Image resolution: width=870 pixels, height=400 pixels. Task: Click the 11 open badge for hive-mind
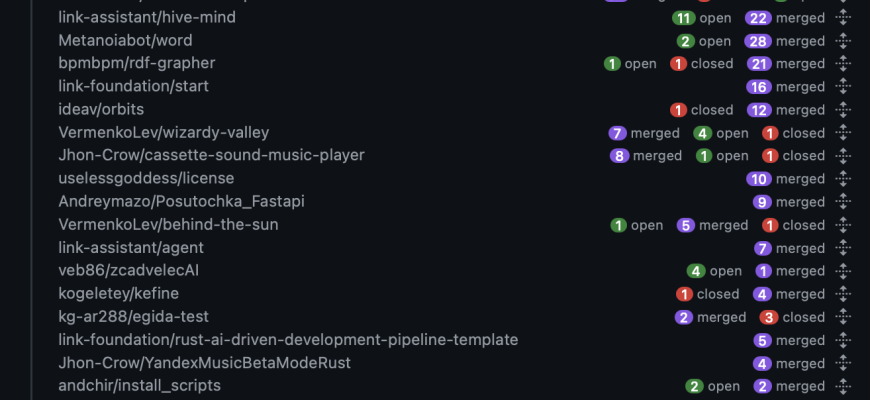pyautogui.click(x=702, y=18)
